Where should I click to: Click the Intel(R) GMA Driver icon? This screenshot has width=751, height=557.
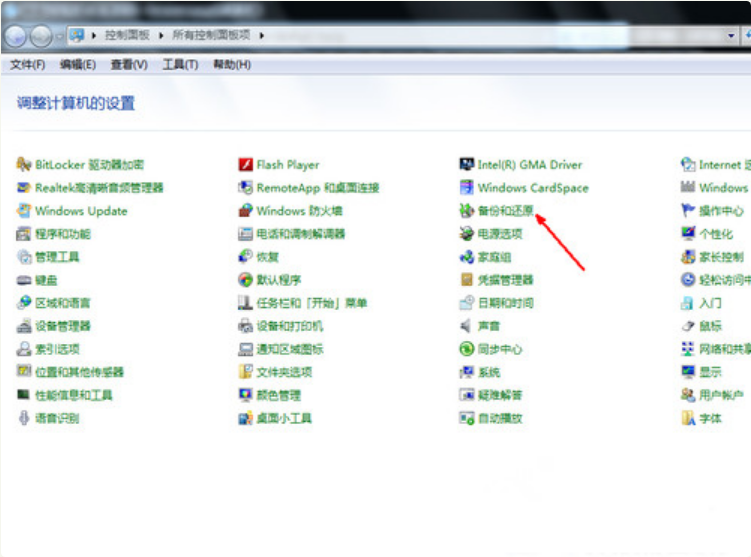[x=467, y=164]
